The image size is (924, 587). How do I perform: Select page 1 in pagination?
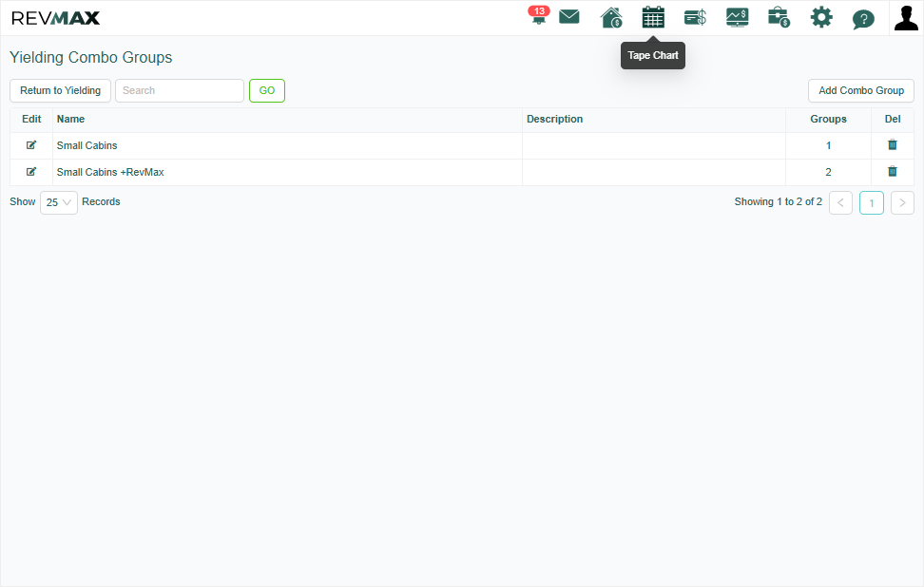pos(872,202)
